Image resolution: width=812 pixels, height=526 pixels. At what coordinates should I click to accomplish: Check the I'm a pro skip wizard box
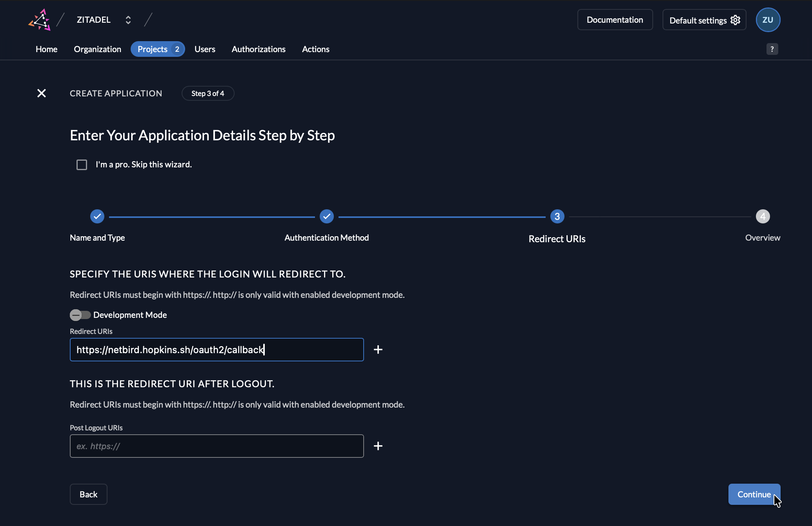pos(82,165)
